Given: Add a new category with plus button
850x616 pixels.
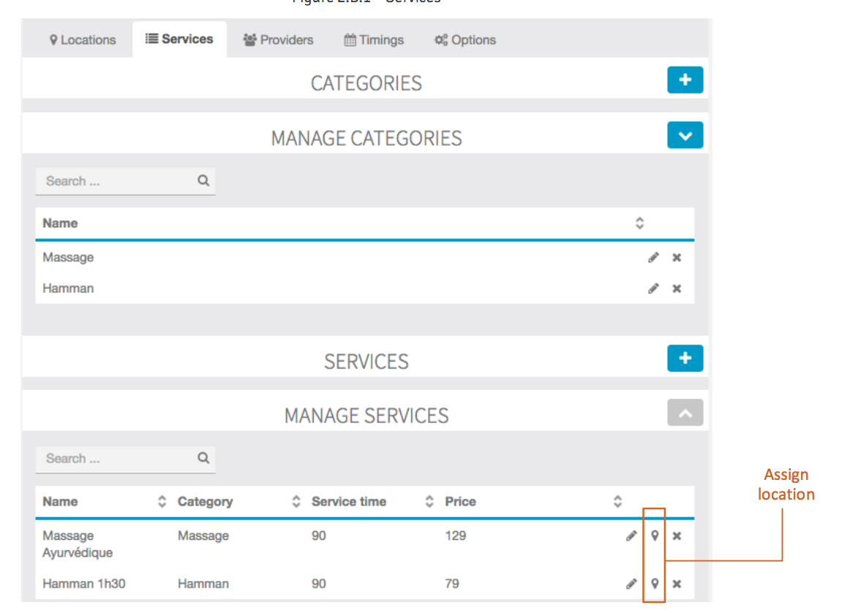Looking at the screenshot, I should [685, 80].
